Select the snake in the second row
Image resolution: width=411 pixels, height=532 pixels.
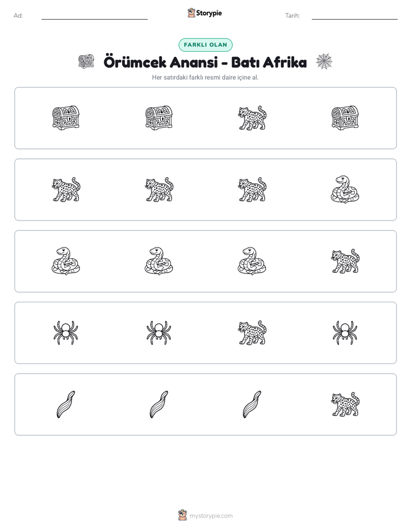[x=345, y=189]
